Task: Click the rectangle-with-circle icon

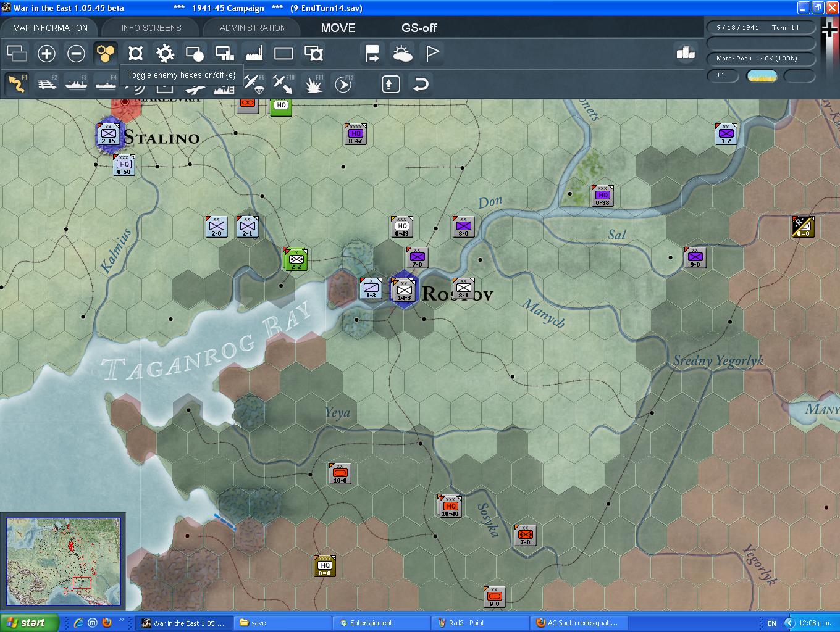Action: pyautogui.click(x=195, y=54)
